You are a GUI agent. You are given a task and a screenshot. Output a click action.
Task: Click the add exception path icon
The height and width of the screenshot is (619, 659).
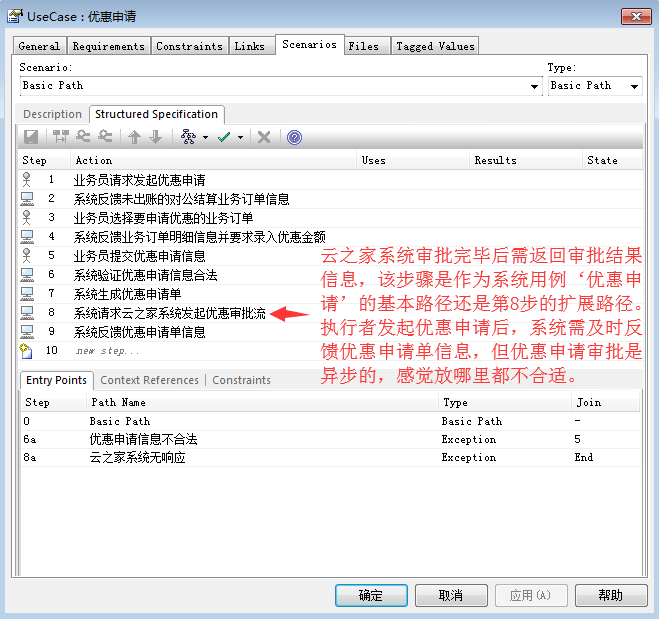point(105,137)
